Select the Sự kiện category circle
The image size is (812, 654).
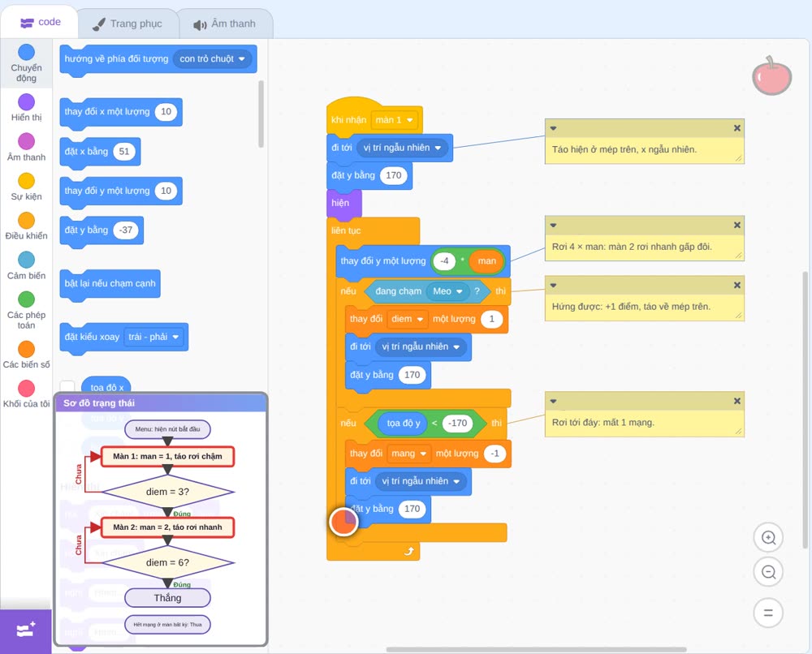[27, 181]
